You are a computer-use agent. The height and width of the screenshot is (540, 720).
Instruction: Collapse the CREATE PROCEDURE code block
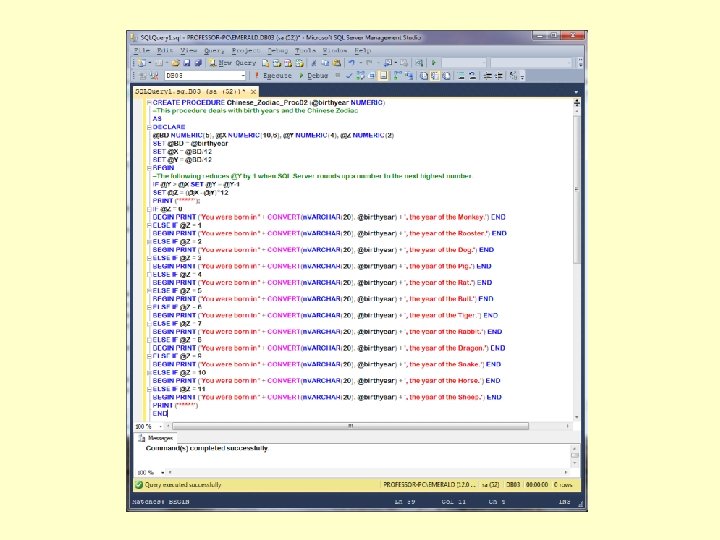[x=149, y=103]
